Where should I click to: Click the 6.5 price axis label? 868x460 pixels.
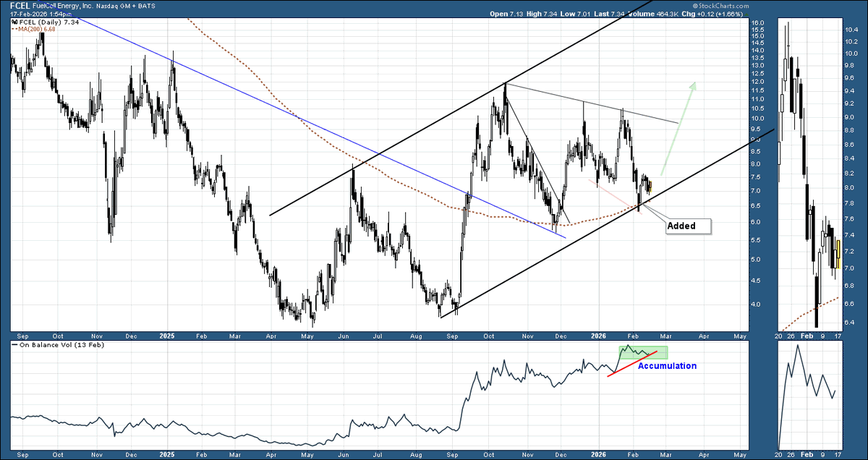[755, 205]
